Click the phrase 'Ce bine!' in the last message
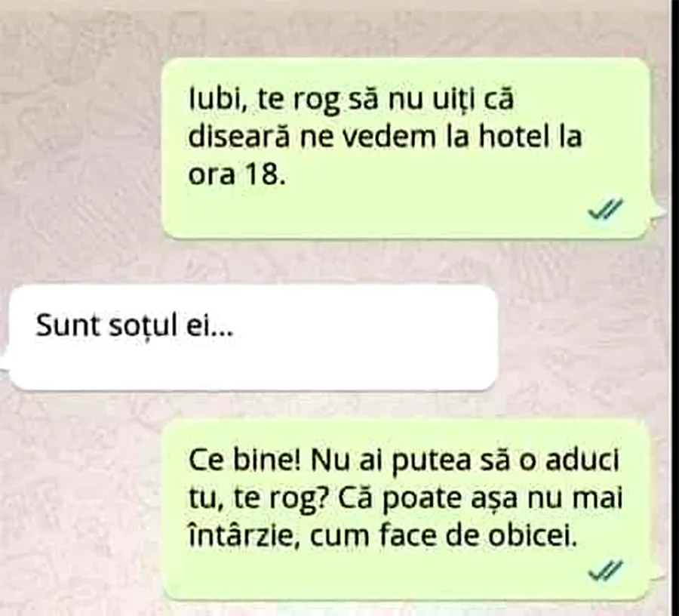Viewport: 679px width, 616px height. tap(244, 460)
